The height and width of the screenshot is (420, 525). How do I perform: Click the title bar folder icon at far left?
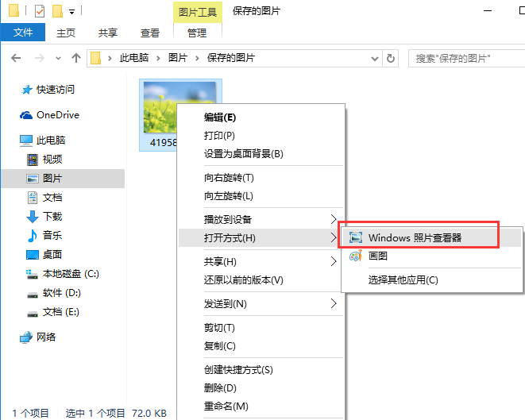click(14, 10)
